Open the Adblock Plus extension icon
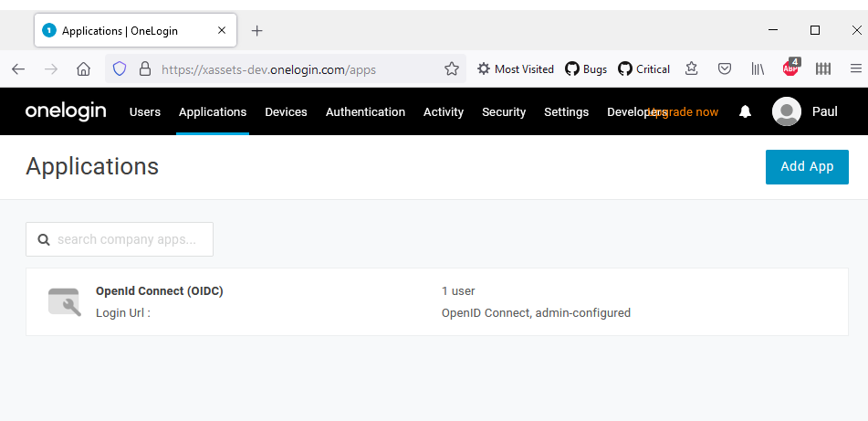This screenshot has height=421, width=868. (790, 68)
